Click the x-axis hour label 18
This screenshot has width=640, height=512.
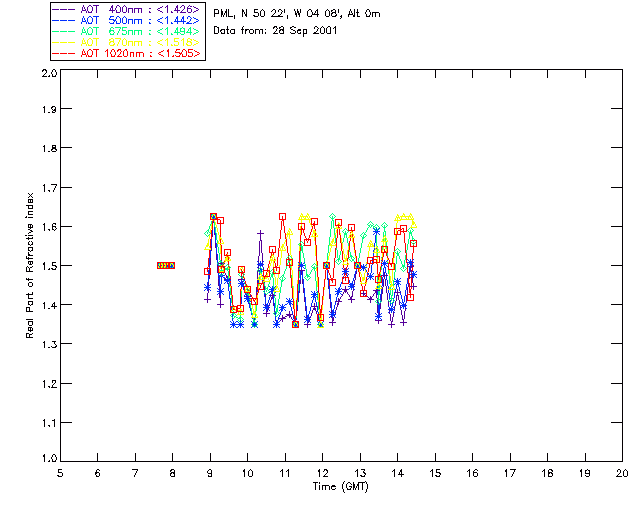[547, 473]
